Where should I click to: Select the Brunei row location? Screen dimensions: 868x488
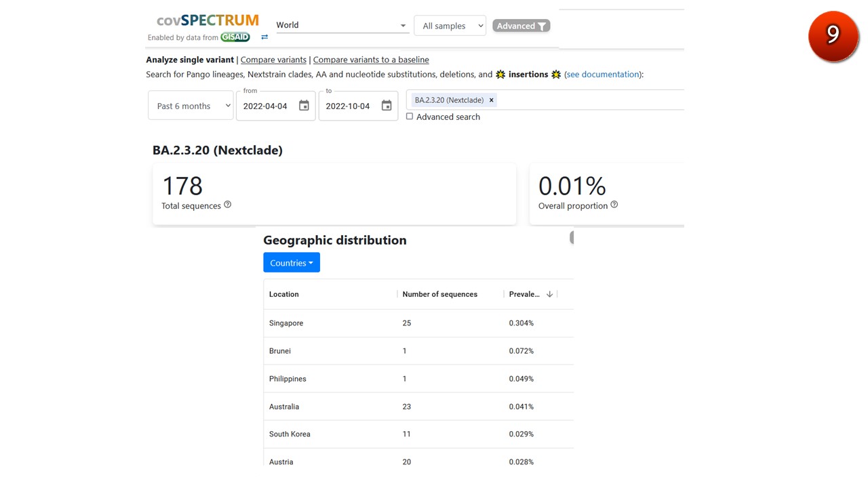pyautogui.click(x=280, y=351)
